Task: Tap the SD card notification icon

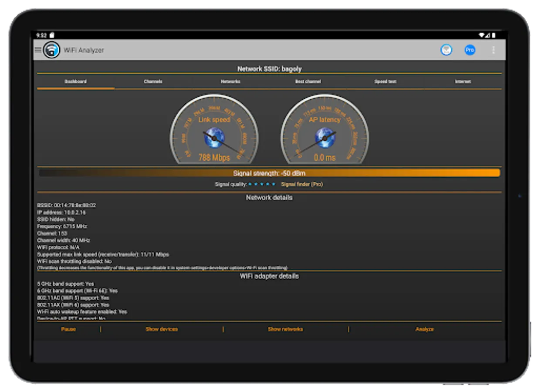Action: [x=51, y=35]
